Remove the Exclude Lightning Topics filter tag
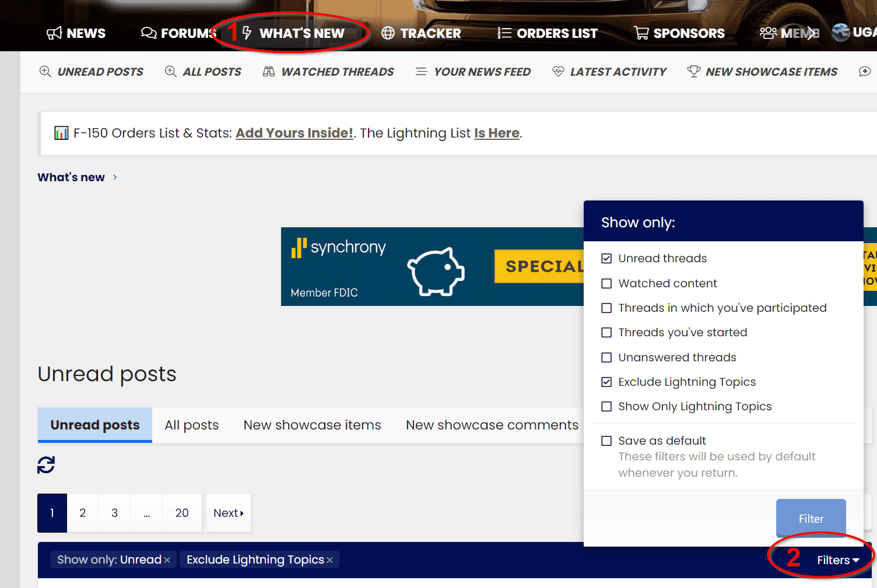The width and height of the screenshot is (877, 588). click(x=330, y=560)
